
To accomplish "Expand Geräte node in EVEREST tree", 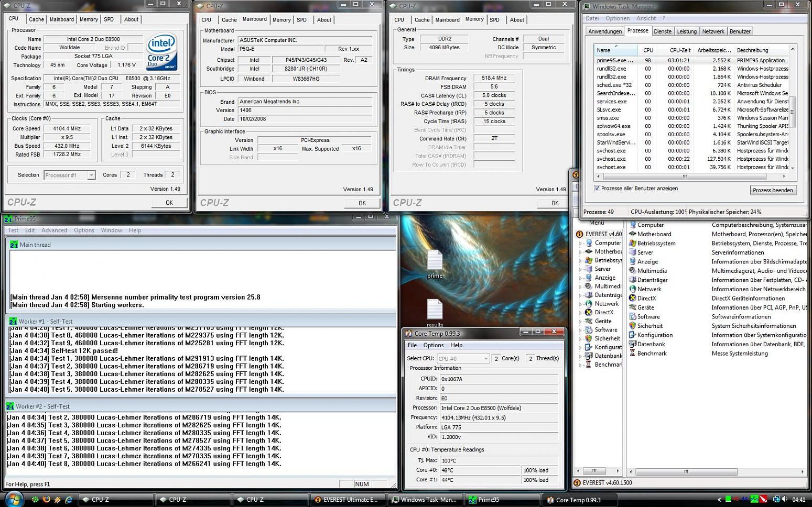I will (580, 322).
